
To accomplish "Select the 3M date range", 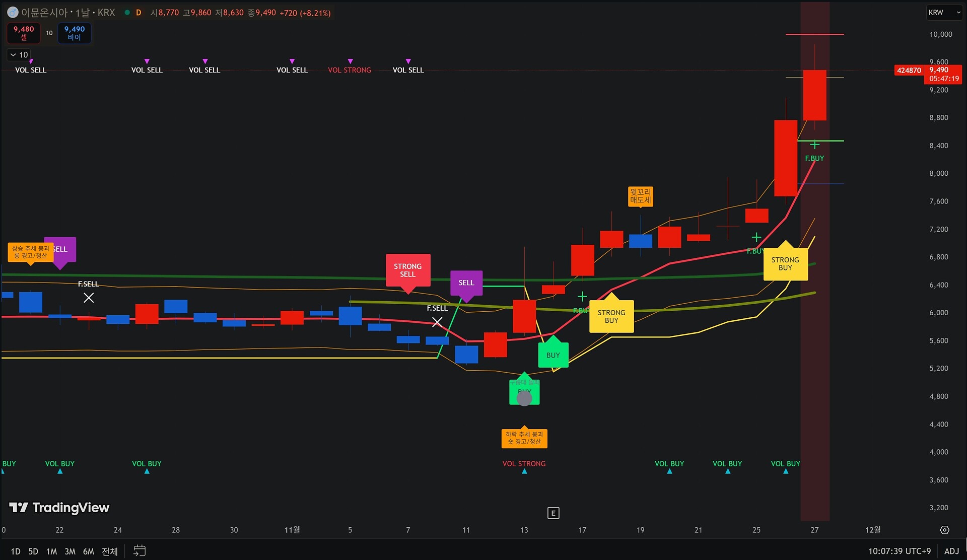I will tap(70, 551).
